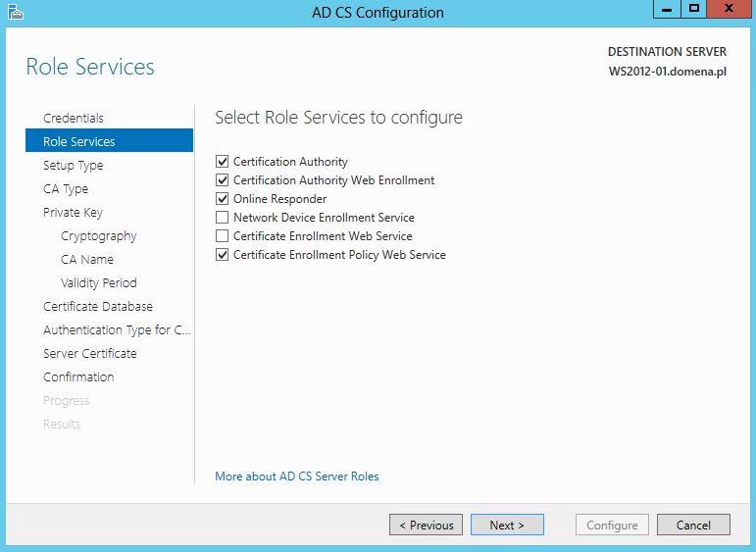Enable Network Device Enrollment Service checkbox
This screenshot has width=756, height=552.
pyautogui.click(x=222, y=218)
